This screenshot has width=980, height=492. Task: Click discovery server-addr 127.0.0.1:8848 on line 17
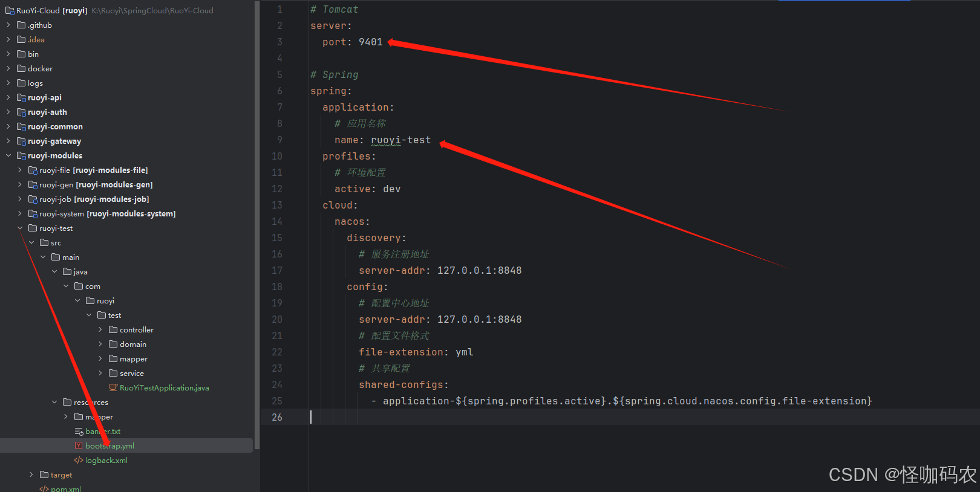click(479, 270)
